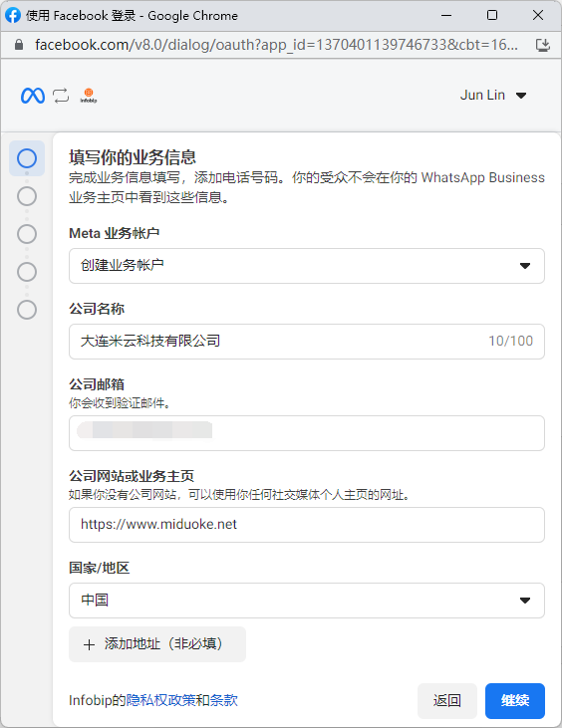Click the plus icon for 添加地址
The width and height of the screenshot is (562, 728).
pyautogui.click(x=89, y=644)
